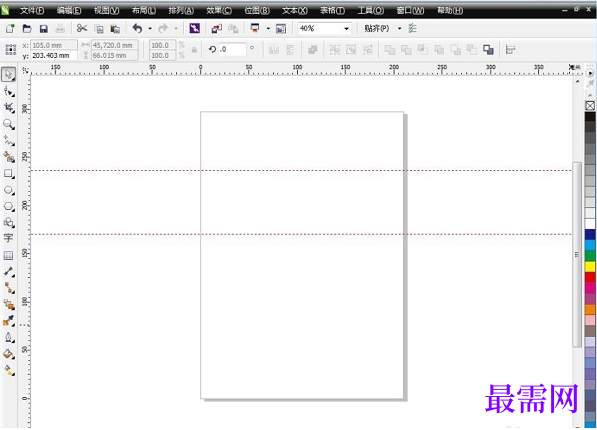Viewport: 597px width, 430px height.
Task: Pick the Crop tool in toolbox
Action: (x=9, y=108)
